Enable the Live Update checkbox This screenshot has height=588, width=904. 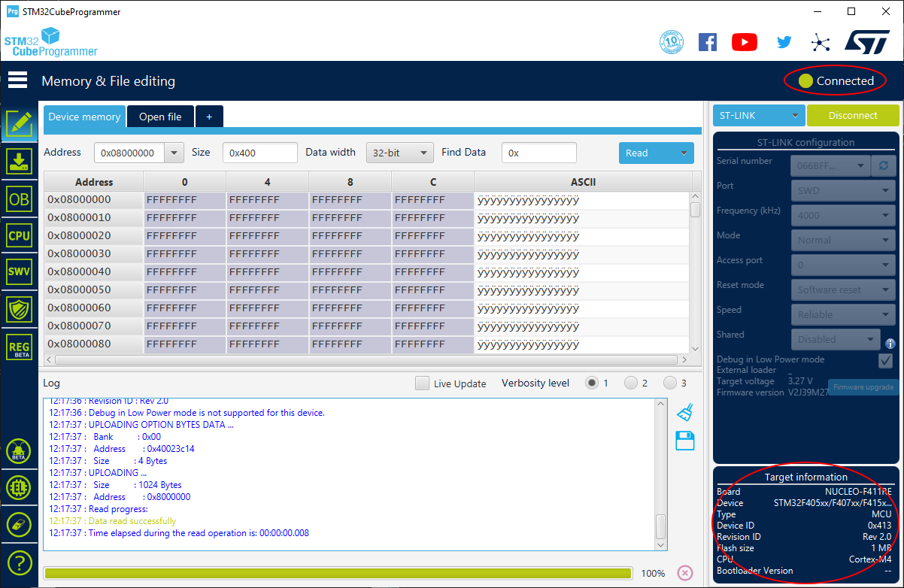click(423, 383)
